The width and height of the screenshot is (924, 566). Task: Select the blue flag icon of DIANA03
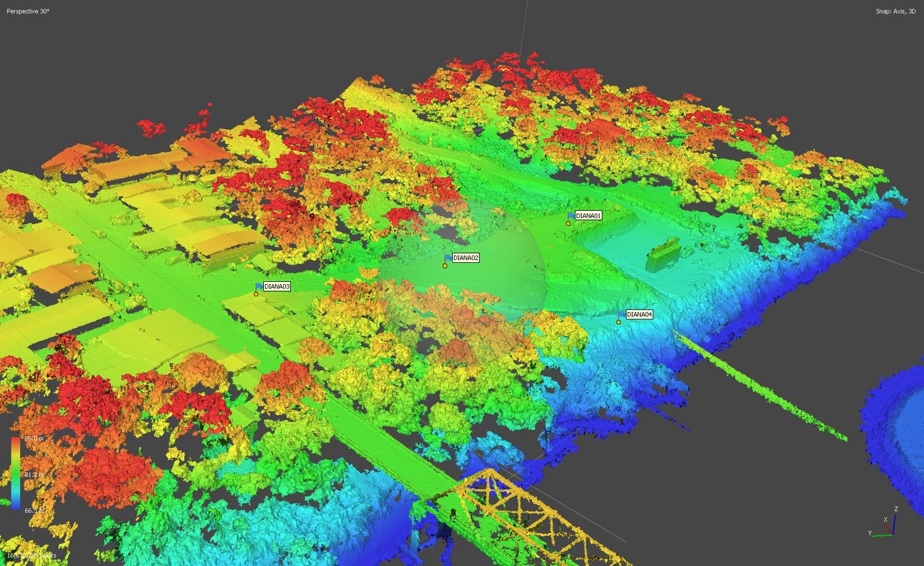(259, 286)
